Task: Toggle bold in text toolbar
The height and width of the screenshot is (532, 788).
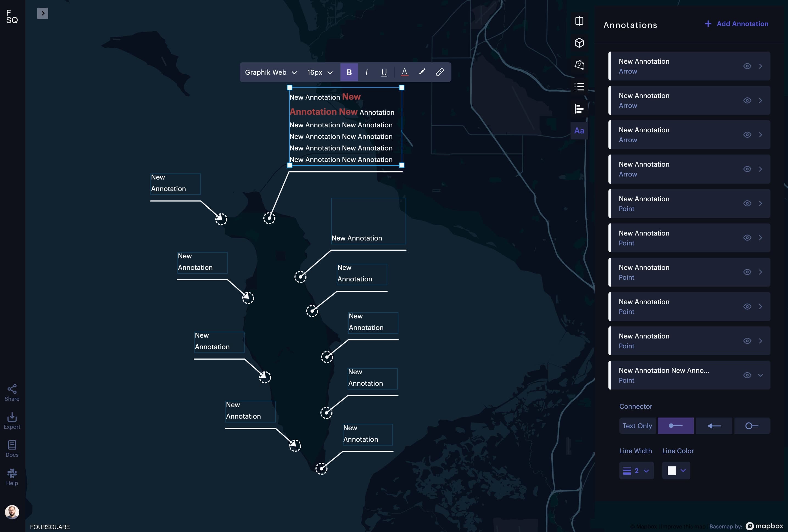Action: click(349, 72)
